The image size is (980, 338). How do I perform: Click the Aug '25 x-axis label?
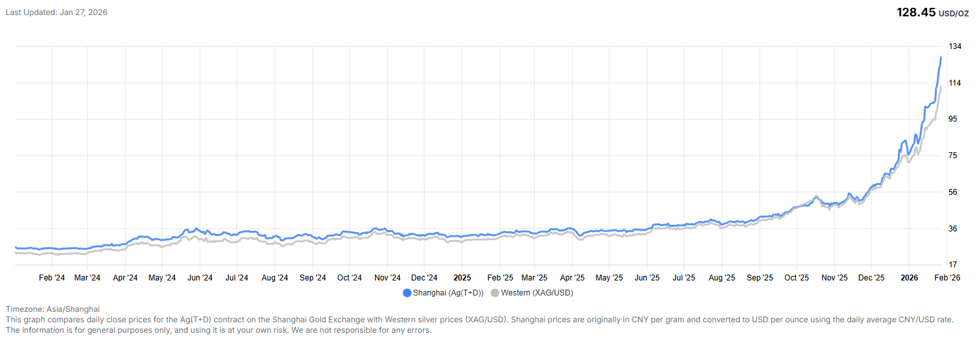point(721,278)
